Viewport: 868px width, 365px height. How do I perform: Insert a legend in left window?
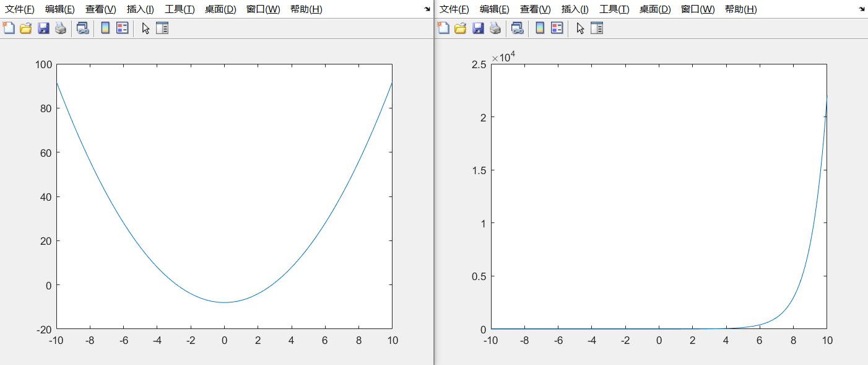[x=123, y=28]
